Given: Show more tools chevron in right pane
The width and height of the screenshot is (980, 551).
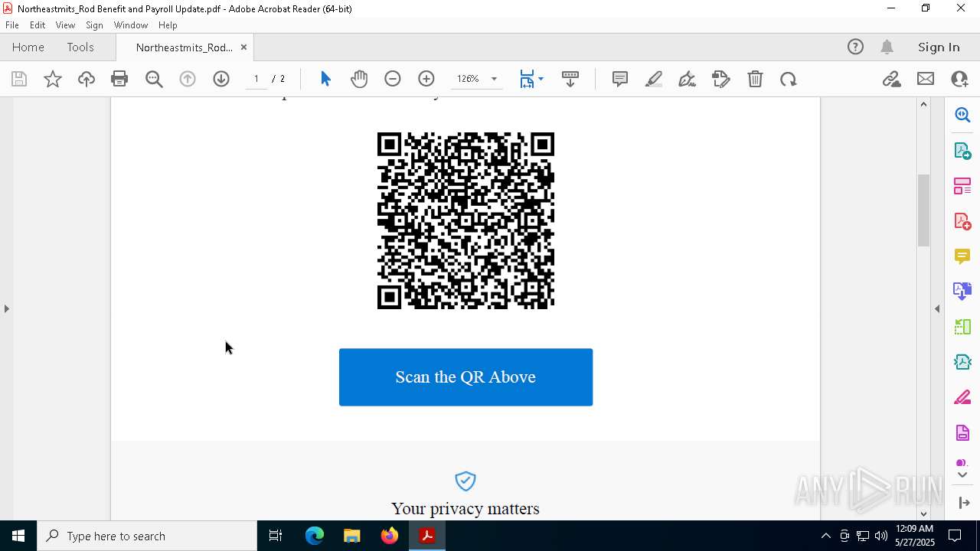Looking at the screenshot, I should (x=962, y=475).
